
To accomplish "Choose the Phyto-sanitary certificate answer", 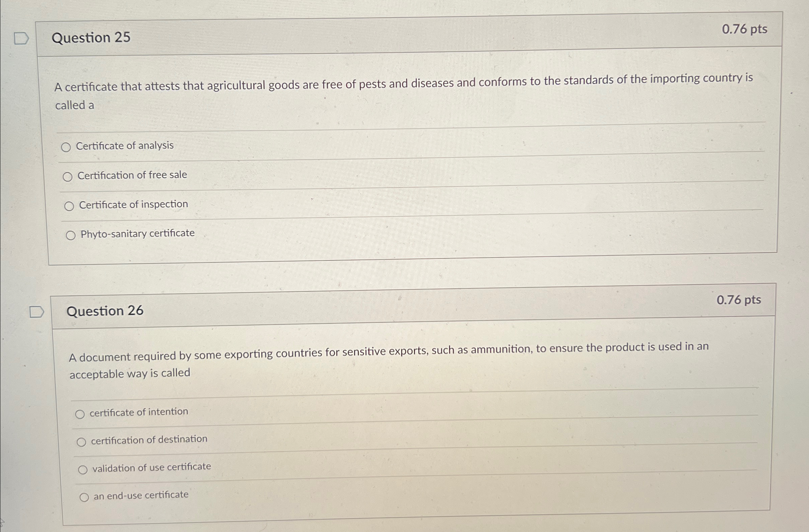I will coord(71,235).
